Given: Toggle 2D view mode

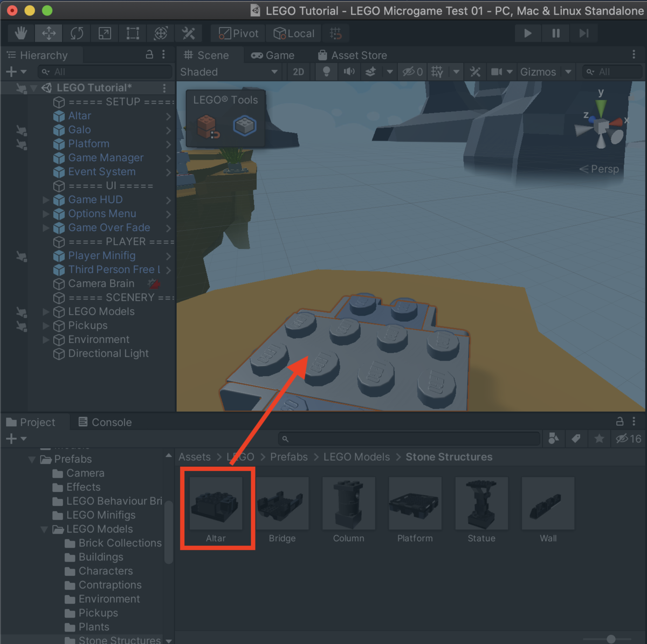Looking at the screenshot, I should (299, 72).
